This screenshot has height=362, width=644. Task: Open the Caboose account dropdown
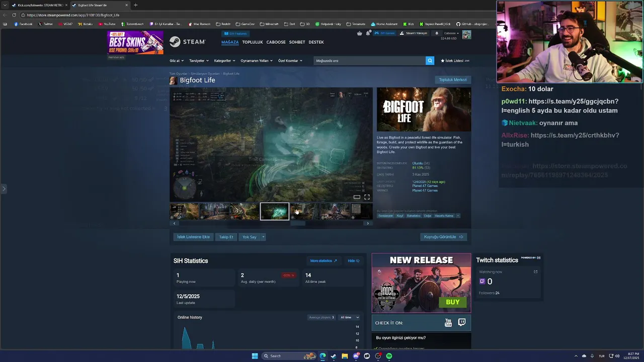click(451, 33)
